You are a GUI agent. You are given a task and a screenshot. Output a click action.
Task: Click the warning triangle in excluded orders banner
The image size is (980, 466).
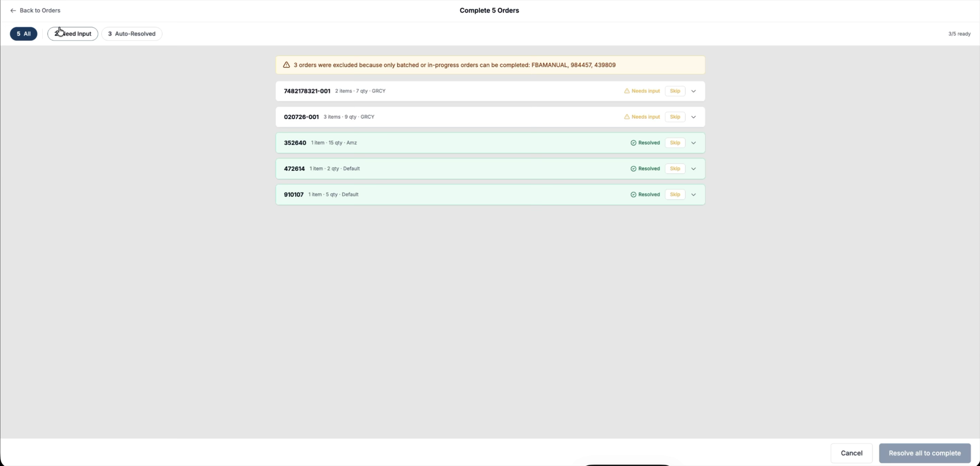[x=286, y=65]
